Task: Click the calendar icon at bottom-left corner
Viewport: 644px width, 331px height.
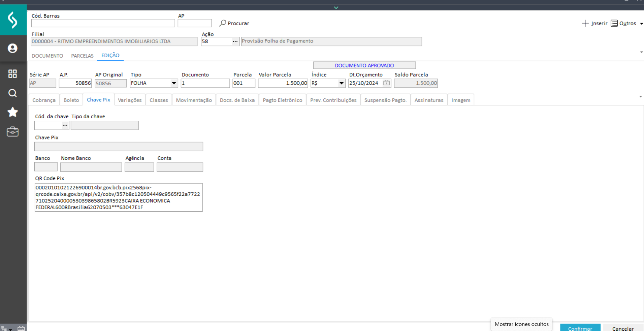Action: click(x=21, y=328)
